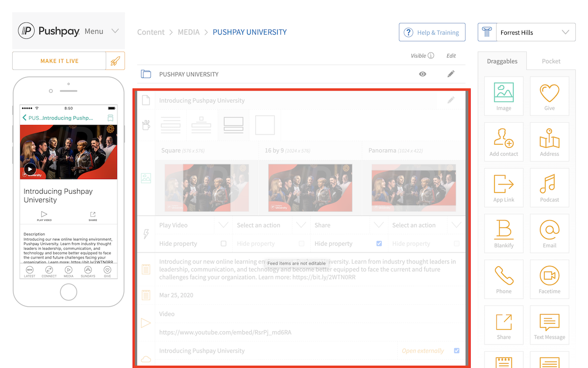Uncheck Hide property under Share

pyautogui.click(x=379, y=244)
